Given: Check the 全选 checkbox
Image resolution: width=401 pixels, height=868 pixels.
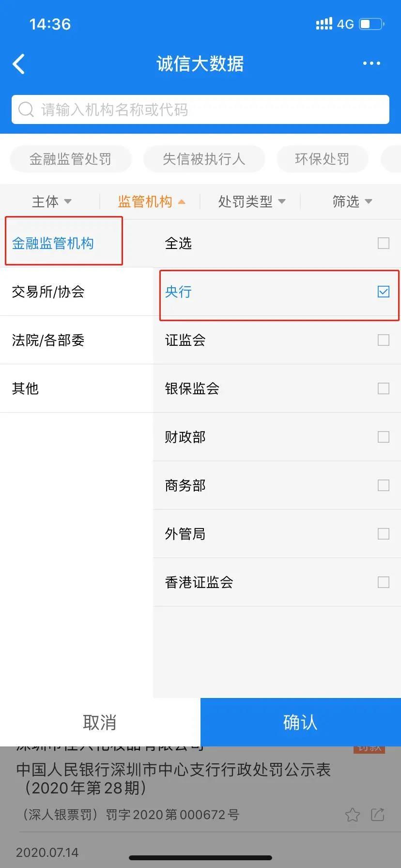Looking at the screenshot, I should [x=383, y=243].
